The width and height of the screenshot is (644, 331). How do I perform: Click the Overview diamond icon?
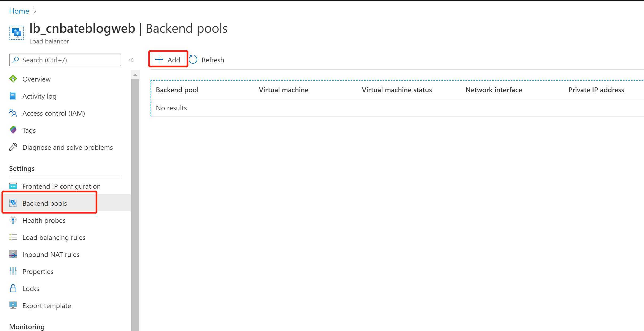pos(13,79)
